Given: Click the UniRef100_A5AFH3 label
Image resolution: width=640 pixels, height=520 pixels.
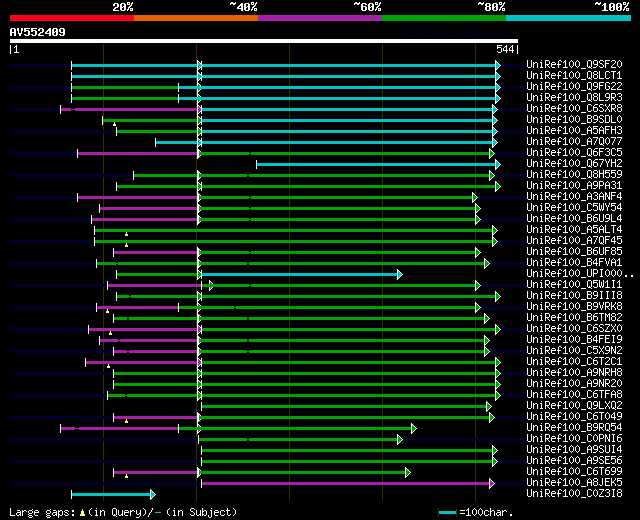Looking at the screenshot, I should 574,131.
